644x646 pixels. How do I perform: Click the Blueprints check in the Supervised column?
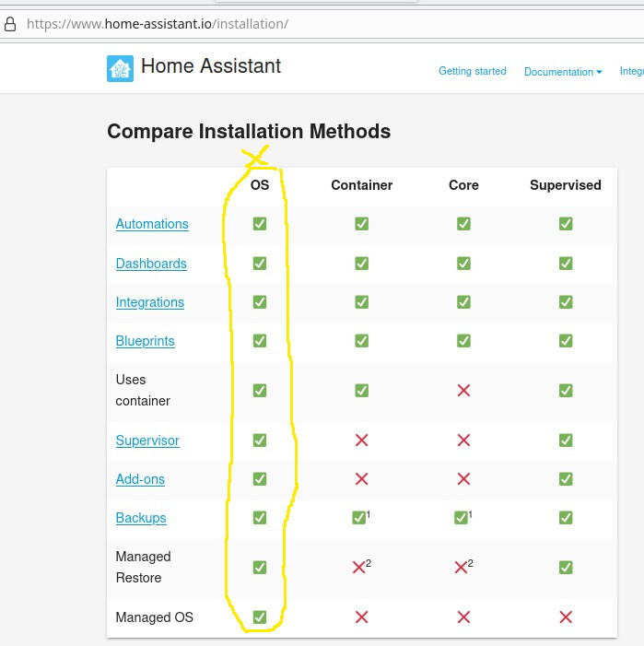pos(566,341)
